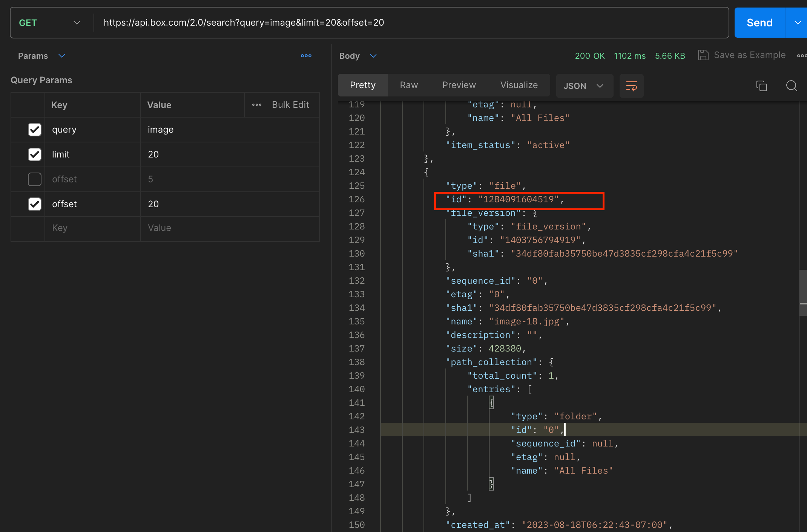The image size is (807, 532).
Task: Open column options dots beside Bulk Edit
Action: tap(257, 105)
